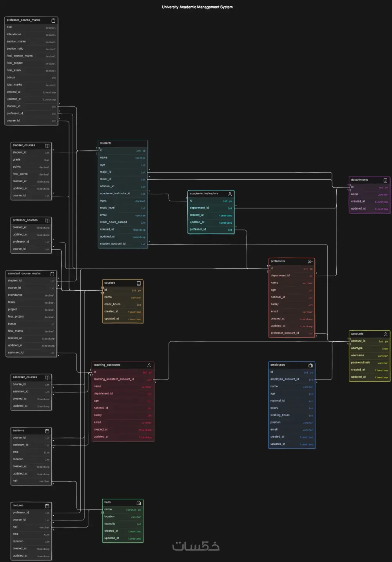The width and height of the screenshot is (392, 562).
Task: Click account_id row in accounts table
Action: (x=369, y=341)
